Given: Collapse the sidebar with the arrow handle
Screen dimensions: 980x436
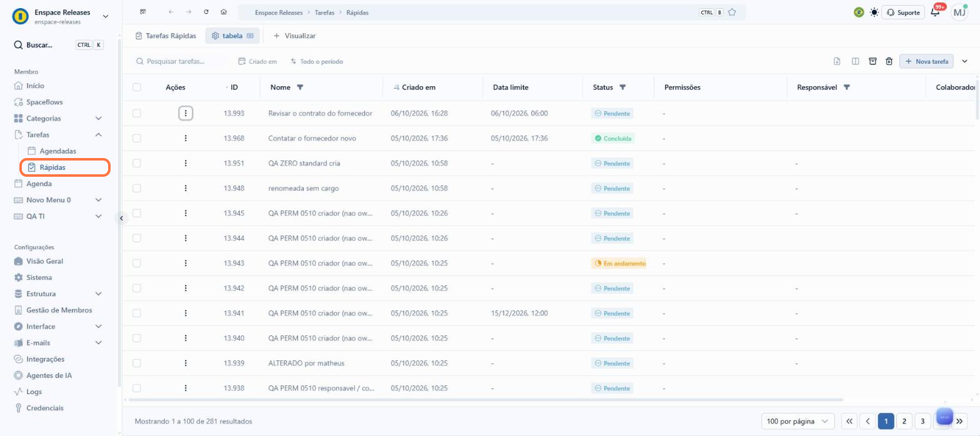Looking at the screenshot, I should [121, 218].
